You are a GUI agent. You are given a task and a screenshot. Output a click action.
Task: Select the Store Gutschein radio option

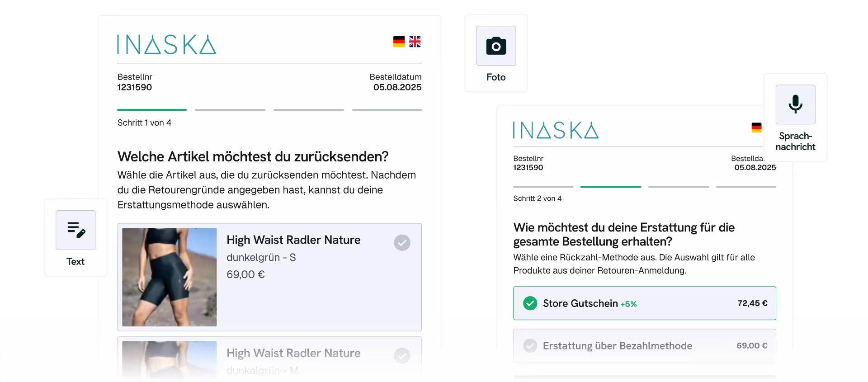[645, 303]
